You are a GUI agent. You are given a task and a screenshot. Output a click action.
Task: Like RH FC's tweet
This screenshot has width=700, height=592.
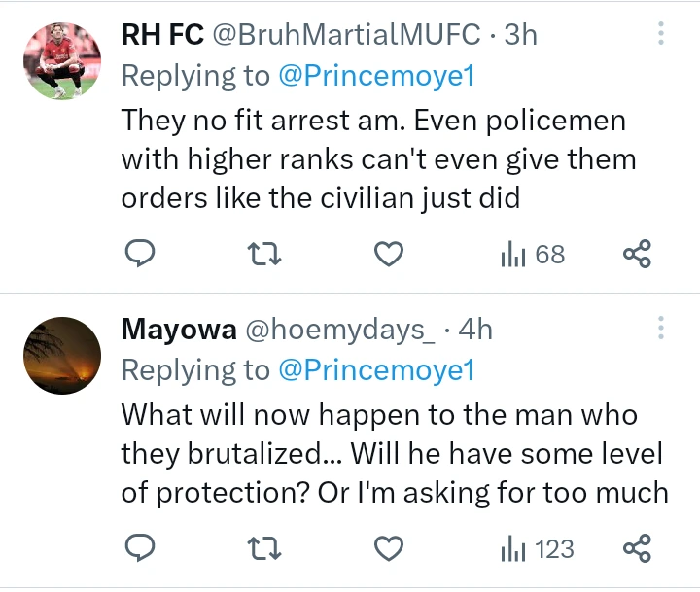(389, 255)
